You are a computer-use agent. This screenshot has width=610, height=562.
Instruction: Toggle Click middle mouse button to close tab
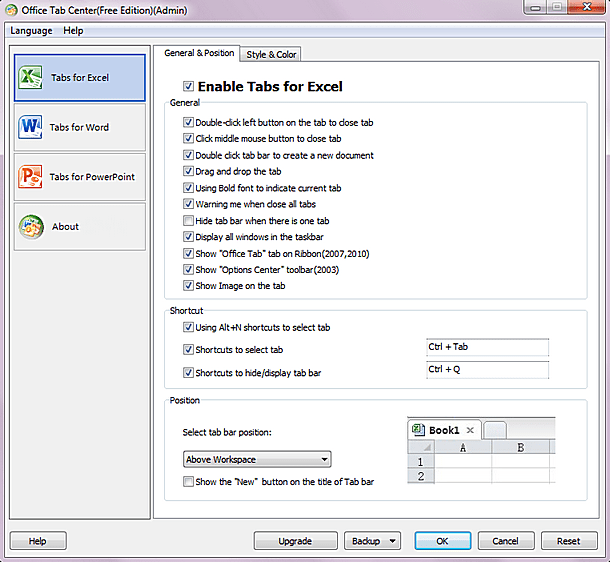tap(188, 138)
